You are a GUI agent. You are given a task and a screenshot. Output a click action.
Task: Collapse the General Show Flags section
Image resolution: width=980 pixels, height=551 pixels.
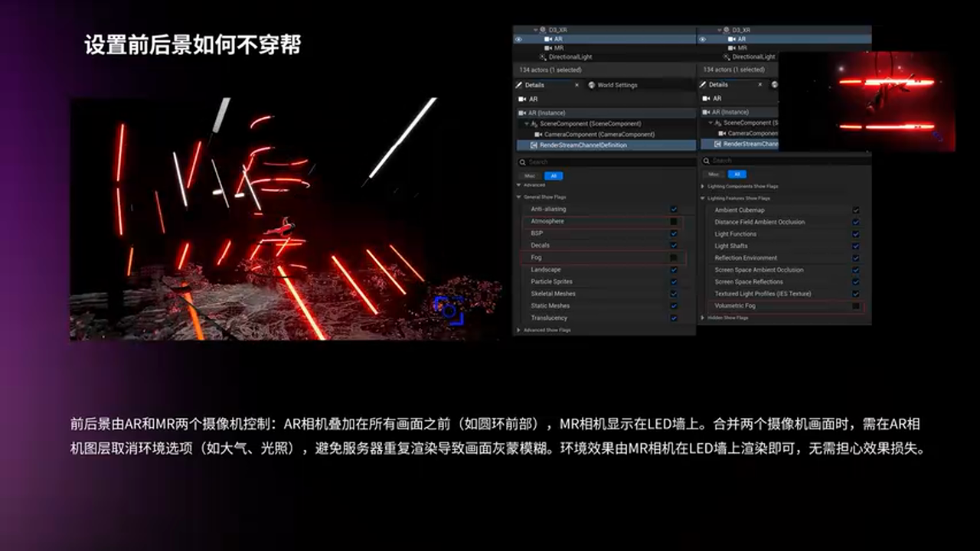[x=518, y=197]
